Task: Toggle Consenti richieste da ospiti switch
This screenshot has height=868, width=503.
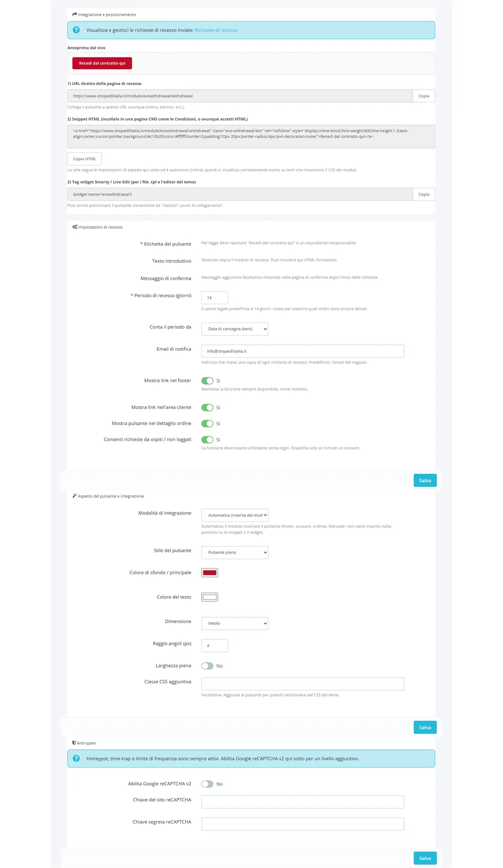Action: (207, 439)
